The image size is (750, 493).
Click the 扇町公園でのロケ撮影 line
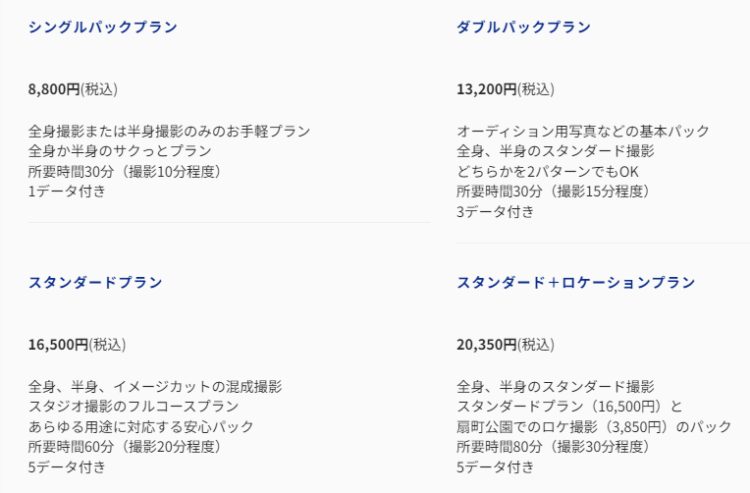click(594, 427)
